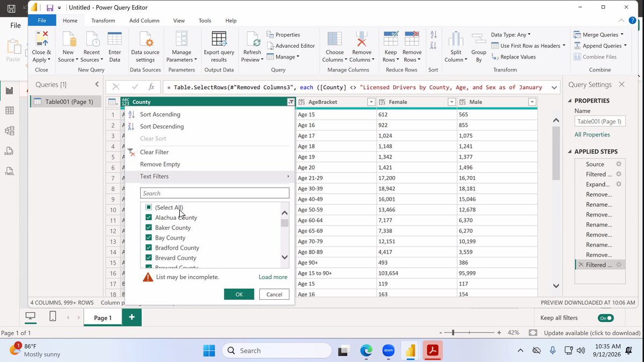
Task: Click the filter list scrollbar thumb
Action: (284, 223)
